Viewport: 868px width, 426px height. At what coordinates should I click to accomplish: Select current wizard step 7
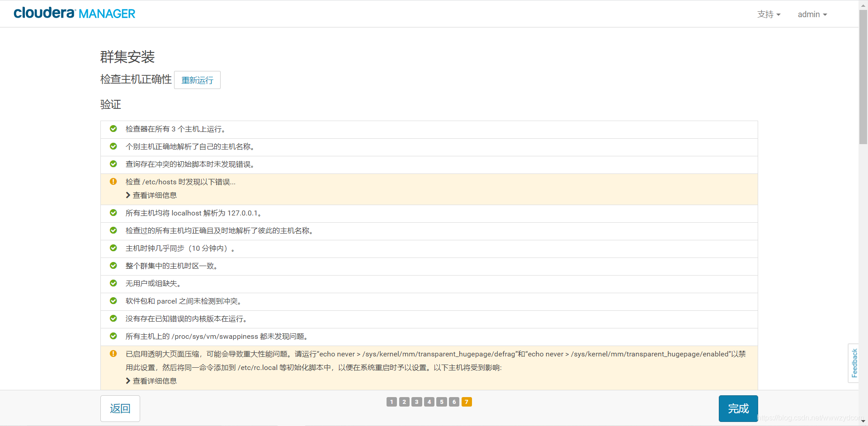[467, 402]
